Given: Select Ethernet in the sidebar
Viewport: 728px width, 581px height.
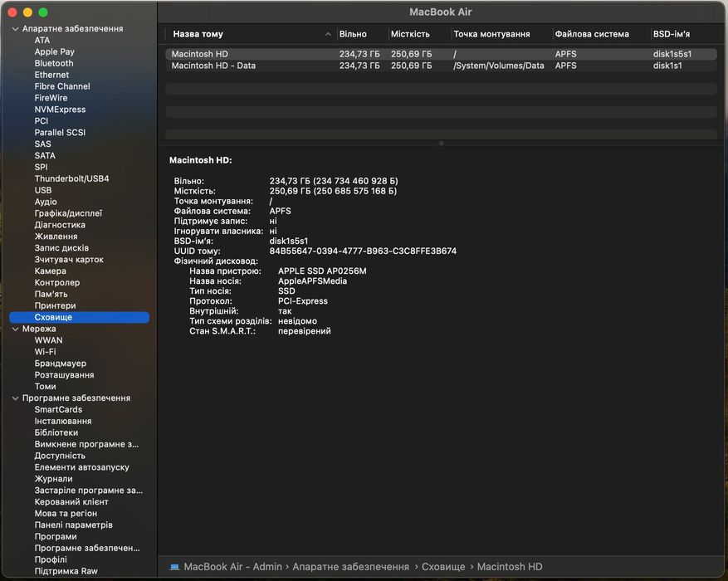Looking at the screenshot, I should (51, 75).
